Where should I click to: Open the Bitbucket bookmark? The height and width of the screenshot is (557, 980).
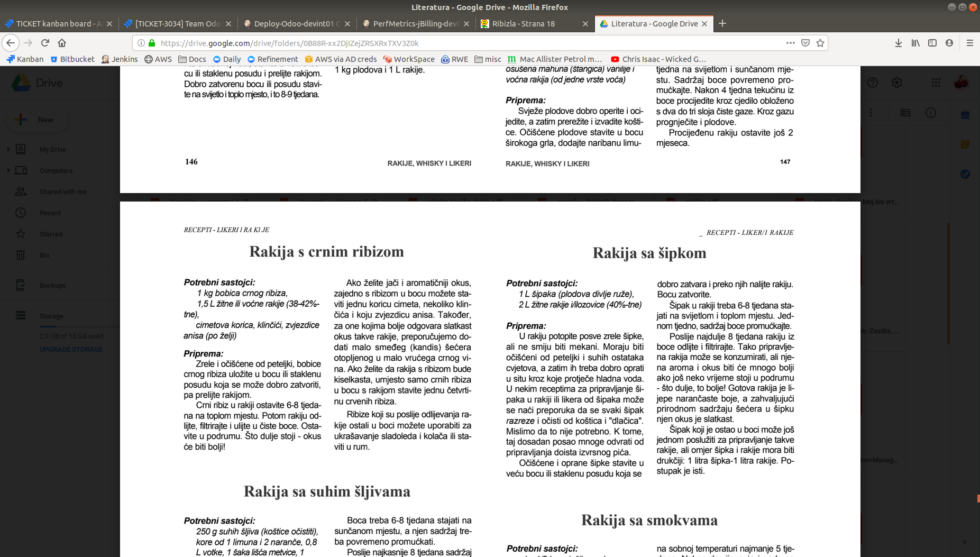pos(72,59)
